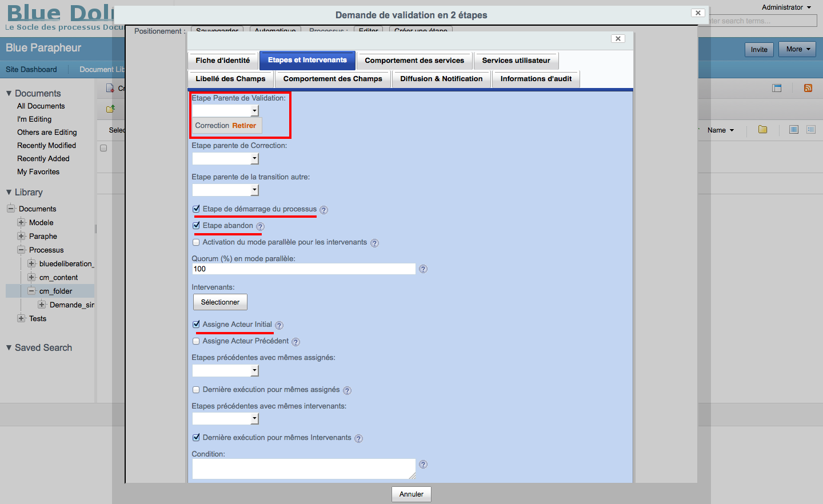Switch to Fiche d'identité tab
The width and height of the screenshot is (823, 504).
[x=223, y=61]
